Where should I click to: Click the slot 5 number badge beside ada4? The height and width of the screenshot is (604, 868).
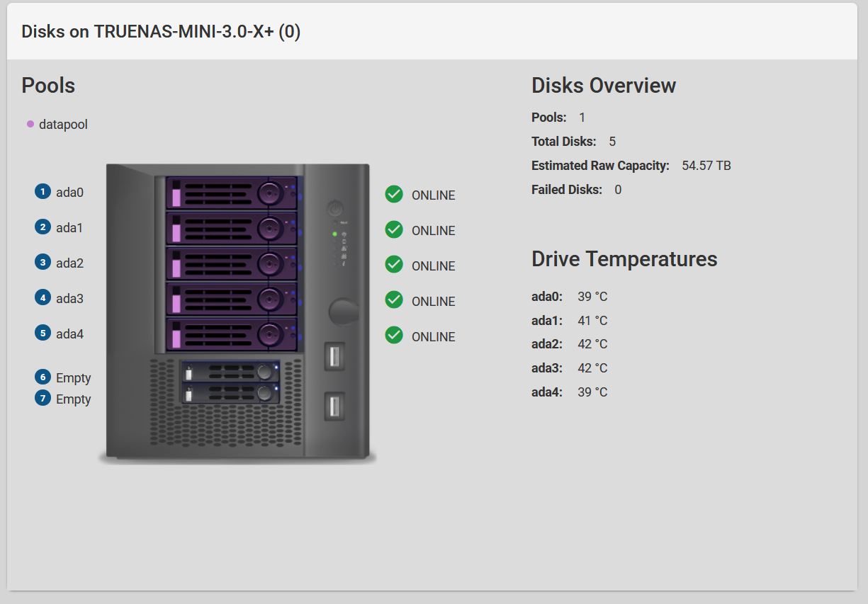coord(43,333)
